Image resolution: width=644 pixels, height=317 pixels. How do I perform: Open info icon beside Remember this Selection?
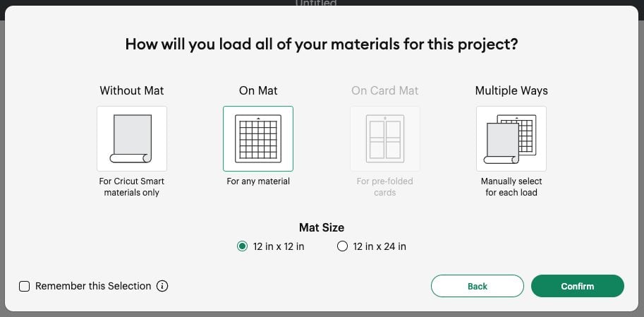(162, 286)
